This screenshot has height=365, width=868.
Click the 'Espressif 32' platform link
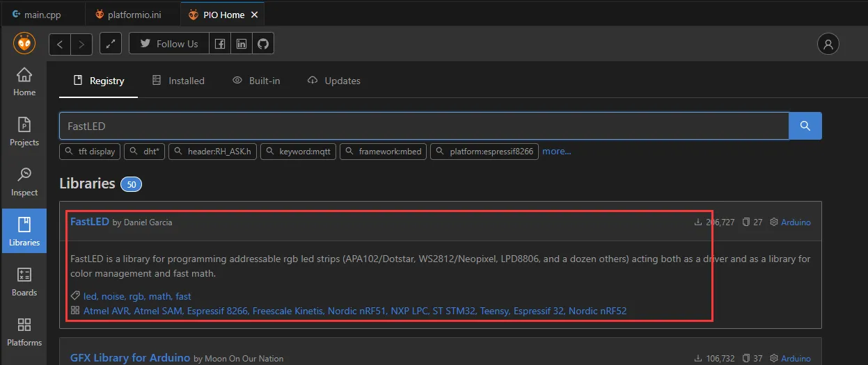539,311
